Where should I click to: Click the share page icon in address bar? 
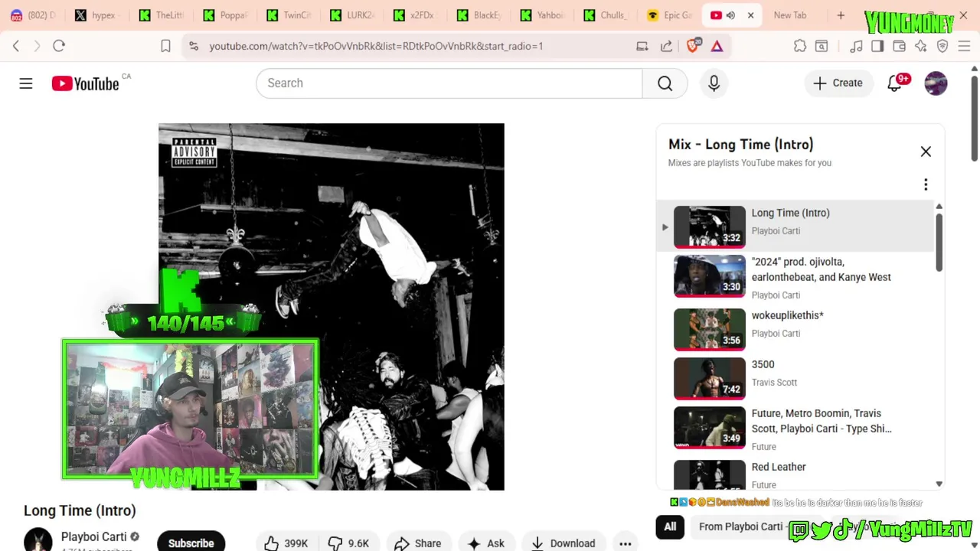pos(667,46)
